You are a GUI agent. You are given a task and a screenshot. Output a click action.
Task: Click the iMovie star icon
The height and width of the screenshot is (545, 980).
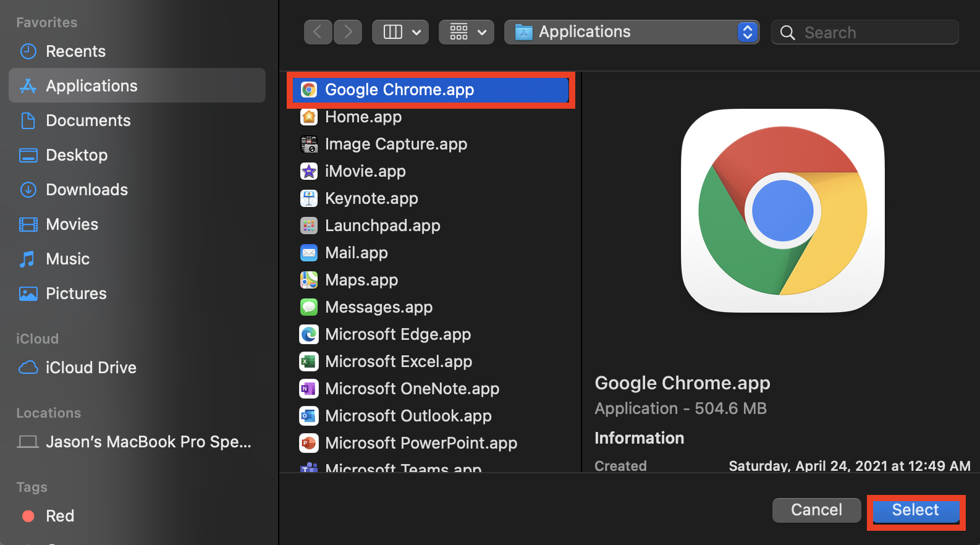309,171
